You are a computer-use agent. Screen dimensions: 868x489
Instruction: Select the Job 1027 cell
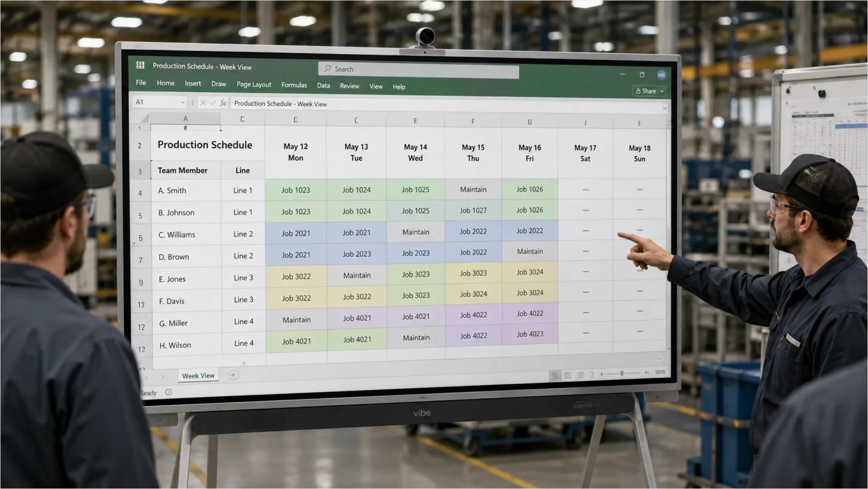pos(473,210)
